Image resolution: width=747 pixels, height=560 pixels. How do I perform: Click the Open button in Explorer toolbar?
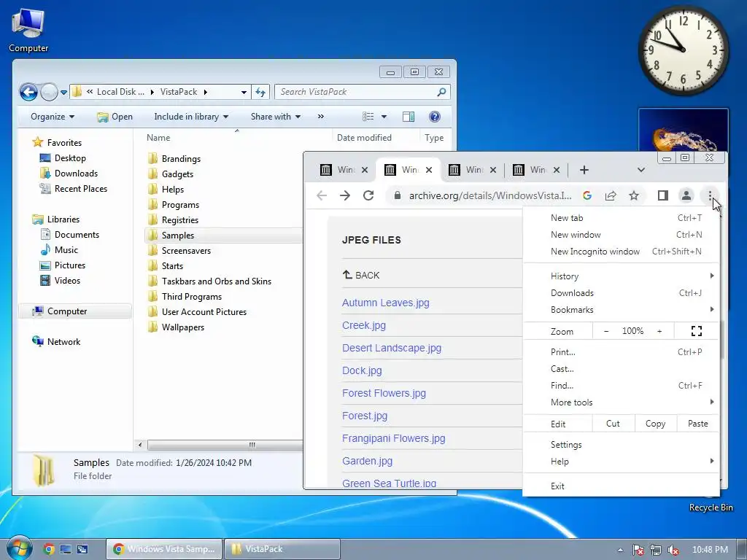click(115, 117)
